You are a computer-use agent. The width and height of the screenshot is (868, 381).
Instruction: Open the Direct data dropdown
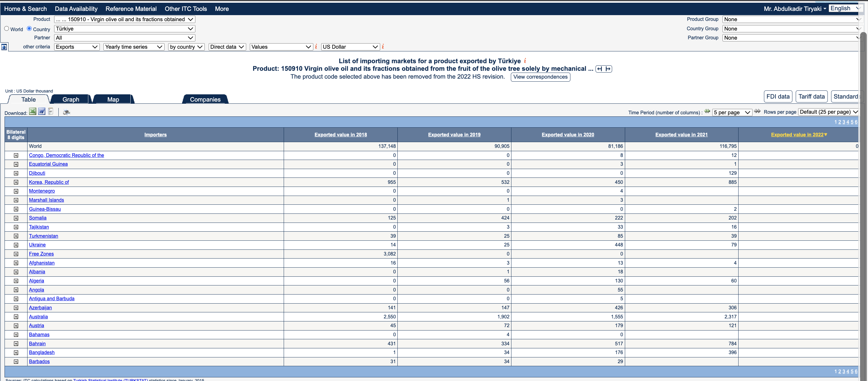(227, 47)
